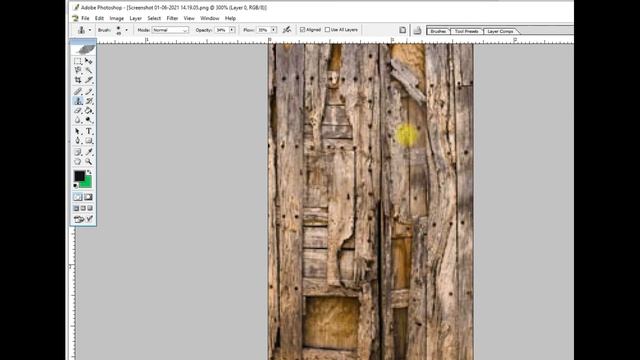Screen dimensions: 640x360
Task: Click the Photoshop document icon beside File
Action: tap(75, 18)
